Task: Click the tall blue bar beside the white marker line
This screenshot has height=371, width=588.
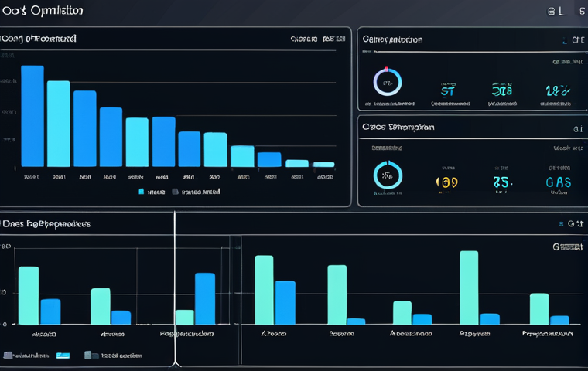Action: [x=205, y=298]
